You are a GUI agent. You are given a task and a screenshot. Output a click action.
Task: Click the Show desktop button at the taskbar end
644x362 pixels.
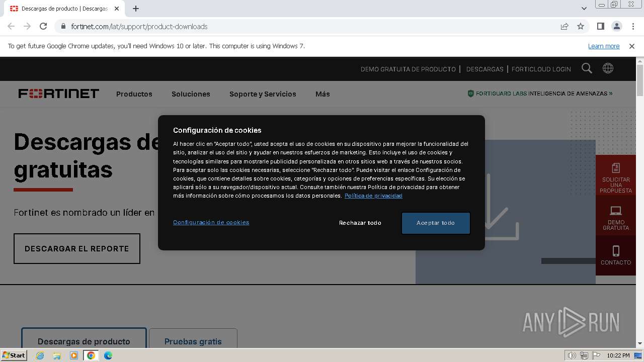coord(639,355)
